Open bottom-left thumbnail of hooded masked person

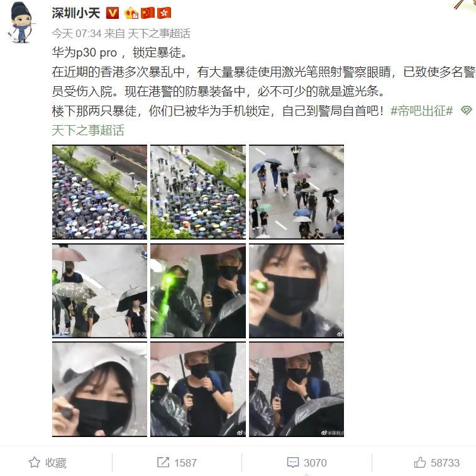click(x=99, y=389)
